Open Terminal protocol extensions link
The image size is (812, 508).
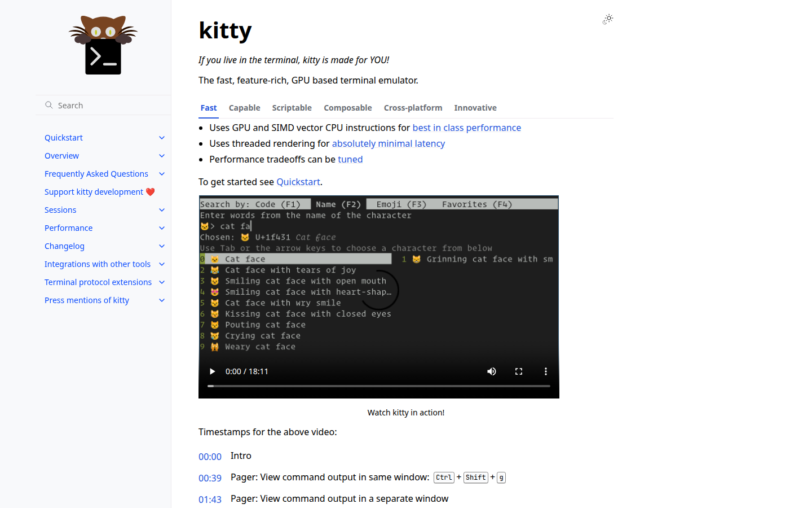click(98, 282)
